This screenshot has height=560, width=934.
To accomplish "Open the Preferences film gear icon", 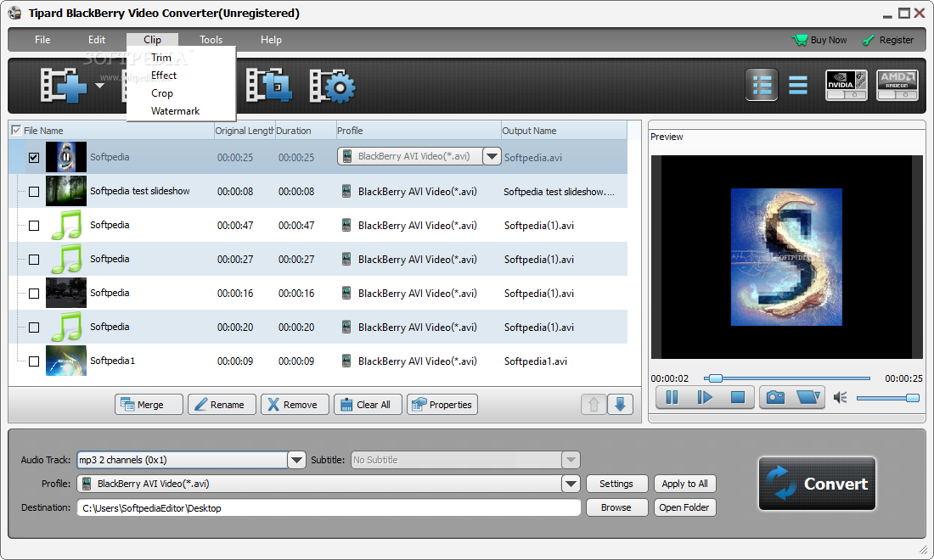I will click(332, 87).
